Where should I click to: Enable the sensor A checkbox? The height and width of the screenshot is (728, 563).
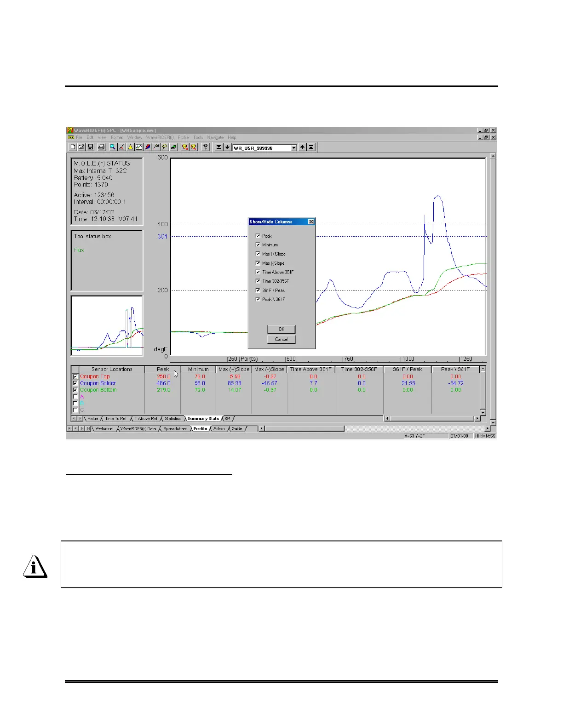(x=75, y=397)
